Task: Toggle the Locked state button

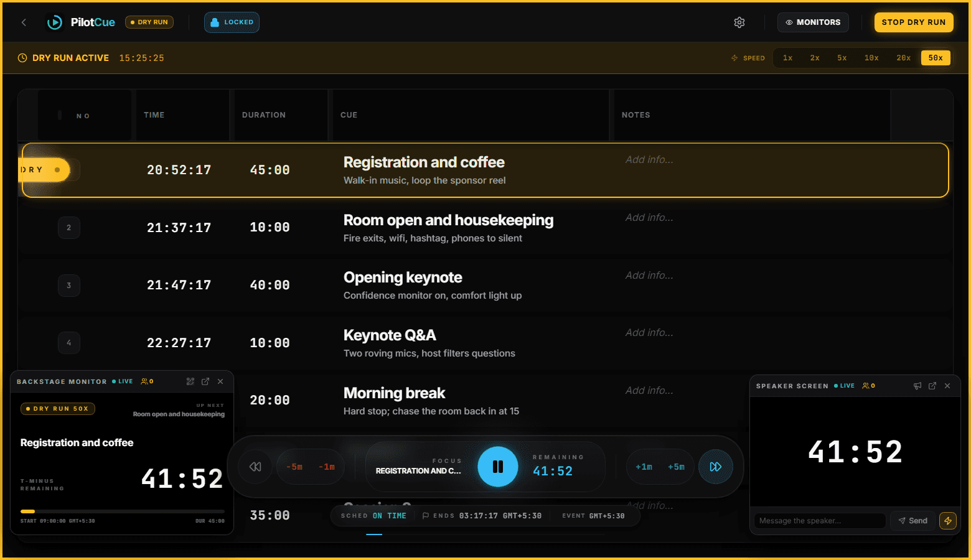Action: tap(232, 22)
